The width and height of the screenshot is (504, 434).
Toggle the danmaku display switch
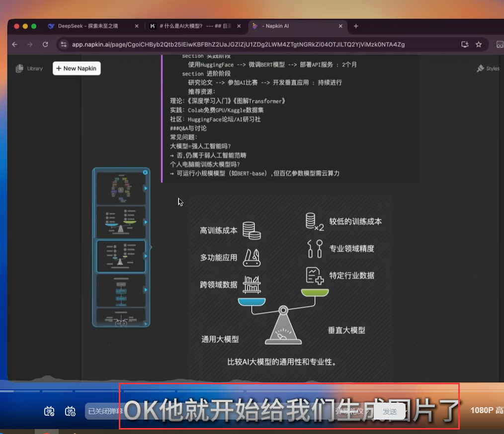(x=49, y=411)
